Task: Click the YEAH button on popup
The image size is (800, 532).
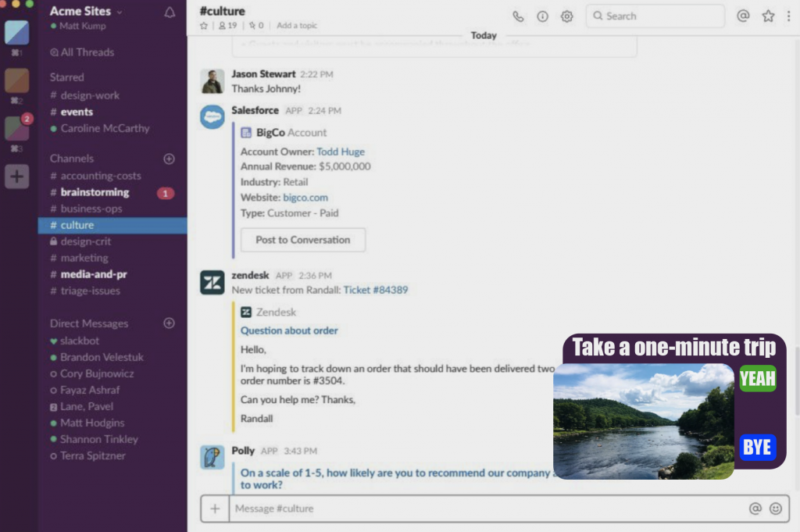Action: click(757, 380)
